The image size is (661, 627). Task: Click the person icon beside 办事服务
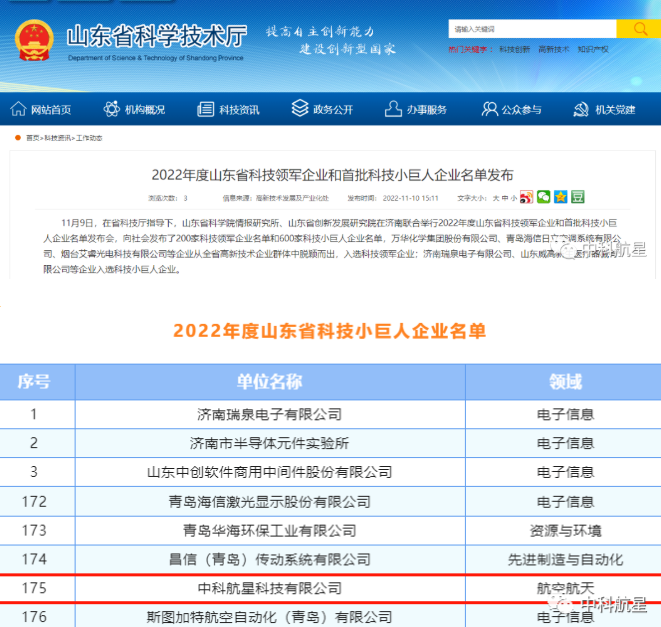pos(393,108)
